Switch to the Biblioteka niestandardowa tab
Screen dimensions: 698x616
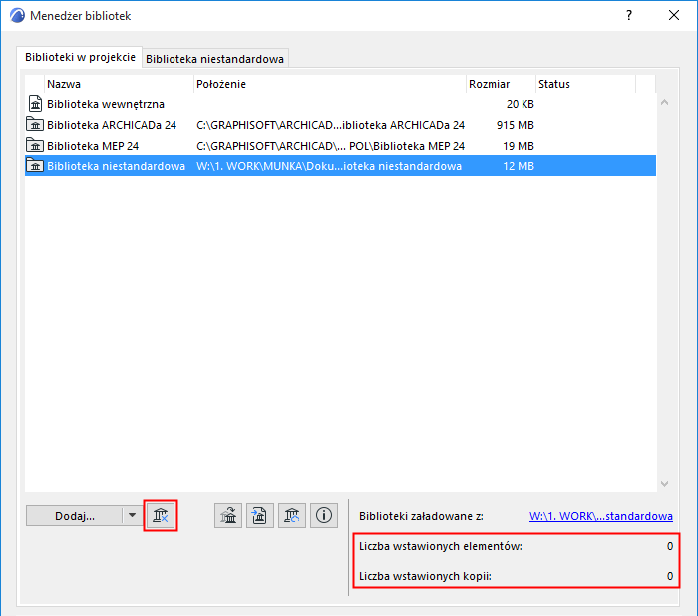(x=215, y=59)
